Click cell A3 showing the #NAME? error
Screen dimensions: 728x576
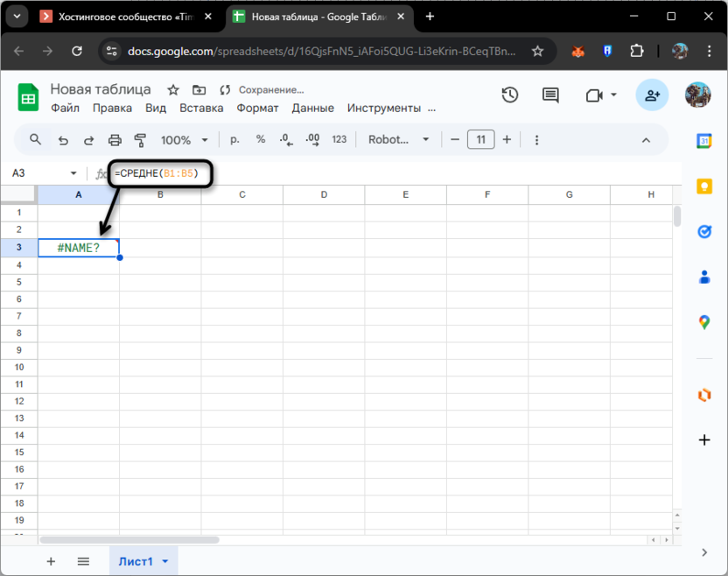(79, 248)
